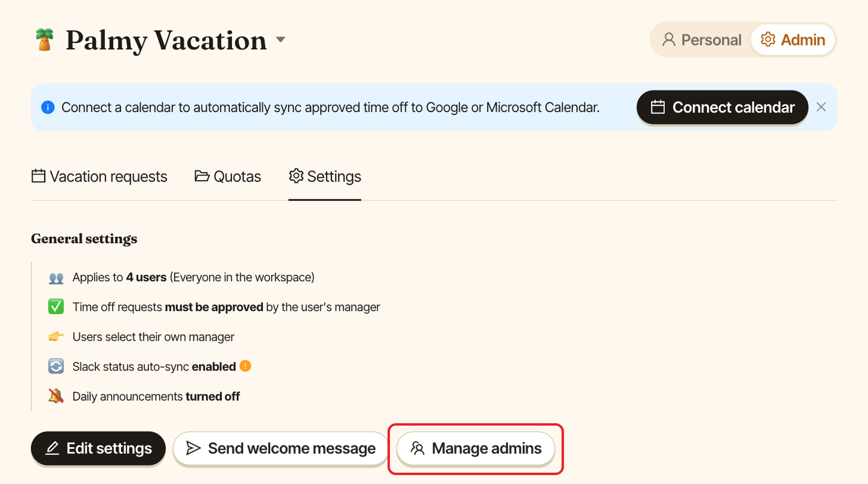Screen dimensions: 868x484
Task: Open Manage admins
Action: [x=476, y=448]
